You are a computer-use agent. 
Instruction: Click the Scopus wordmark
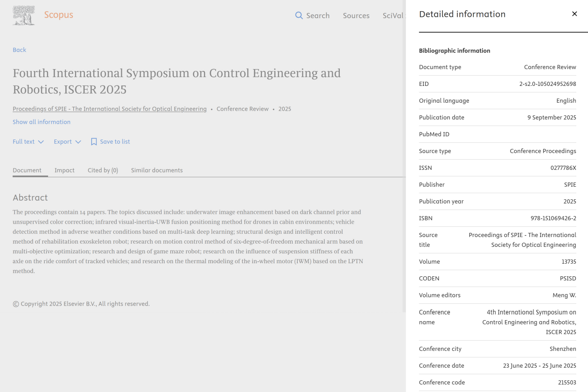58,15
